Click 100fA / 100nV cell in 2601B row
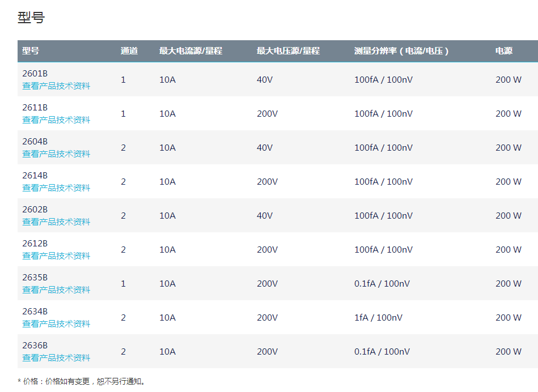The height and width of the screenshot is (392, 538). point(383,79)
